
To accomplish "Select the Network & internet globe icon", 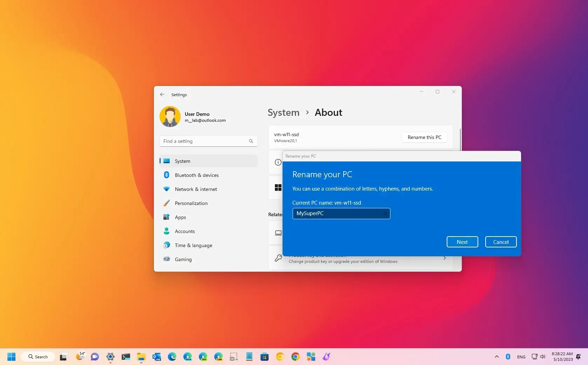I will pyautogui.click(x=167, y=189).
